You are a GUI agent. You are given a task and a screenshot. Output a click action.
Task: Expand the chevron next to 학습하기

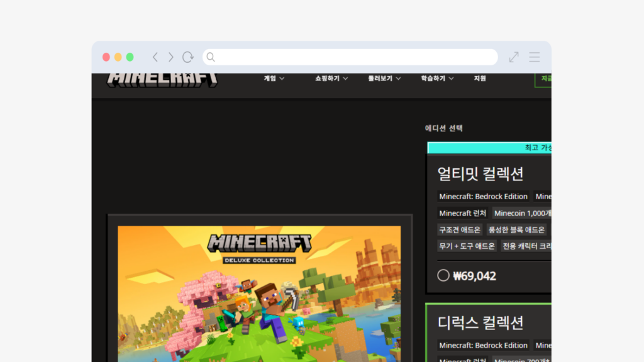pos(451,79)
